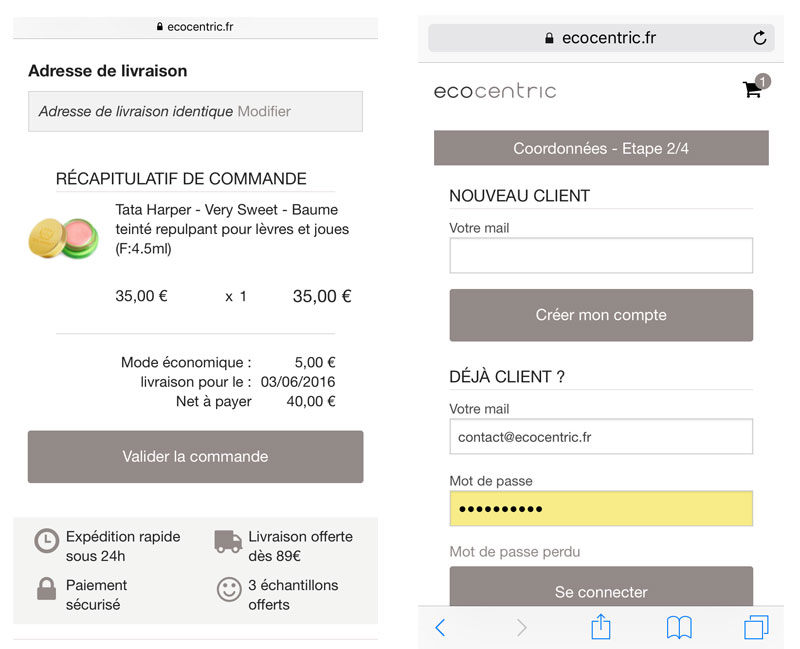This screenshot has height=649, width=800.
Task: Click the yellow Mot de passe field
Action: 600,509
